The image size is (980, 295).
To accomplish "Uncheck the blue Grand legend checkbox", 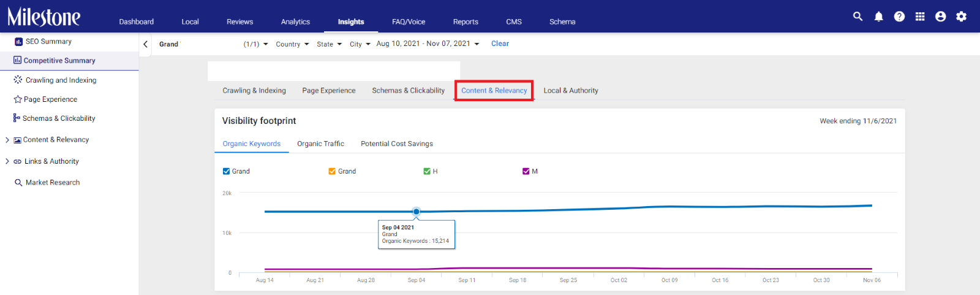I will click(x=226, y=171).
